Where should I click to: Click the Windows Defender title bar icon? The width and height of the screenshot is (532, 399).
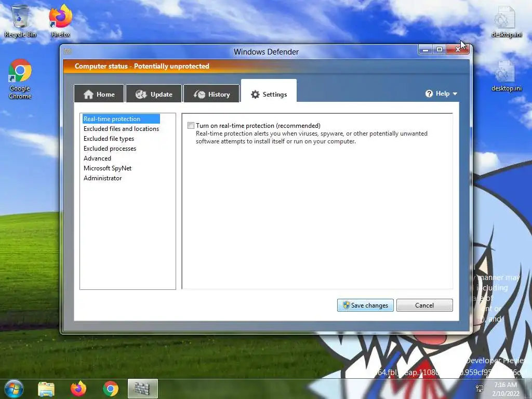tap(67, 51)
